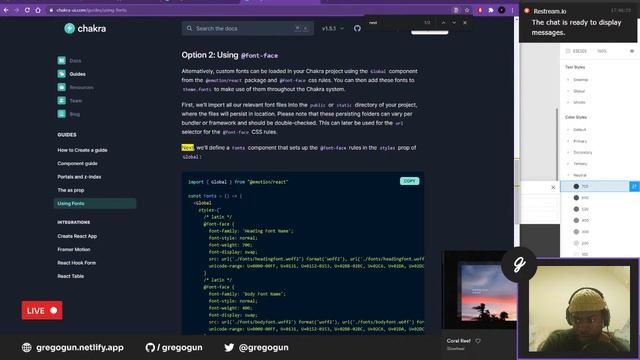Select the Using Fonts guide item

[95, 203]
